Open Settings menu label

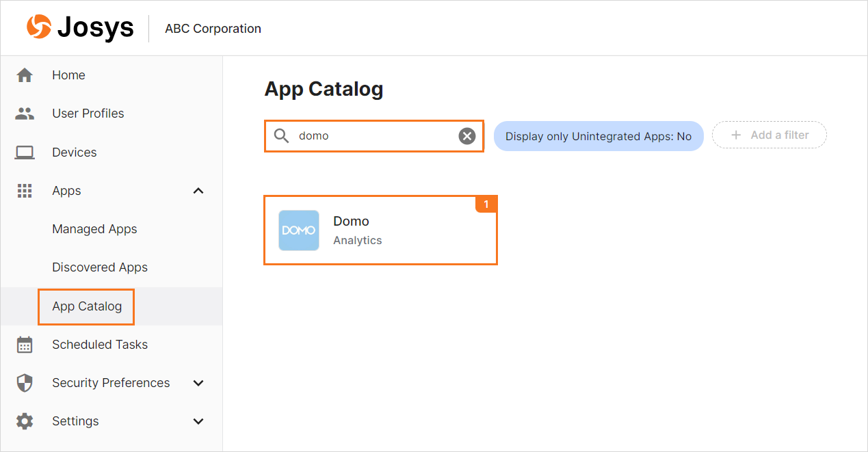pos(75,421)
